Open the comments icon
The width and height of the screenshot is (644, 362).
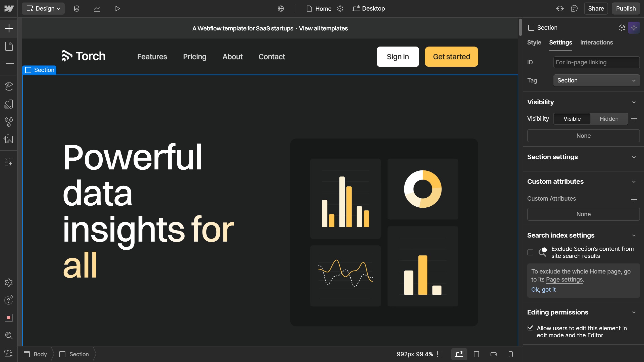[x=574, y=9]
